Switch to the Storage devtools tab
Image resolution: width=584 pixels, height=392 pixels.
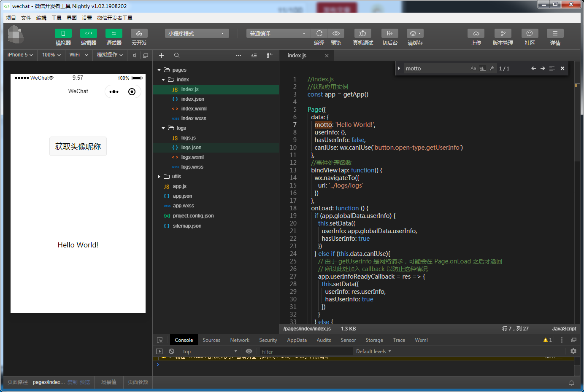click(x=374, y=340)
